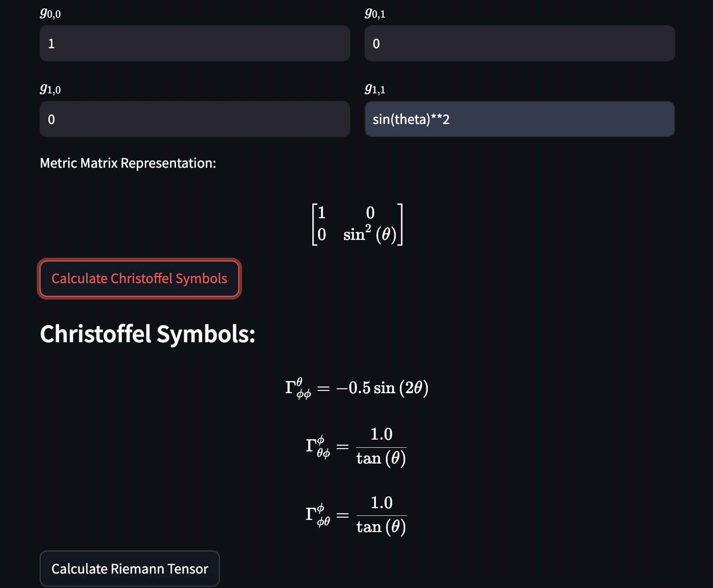Click the g1,0 field label
713x588 pixels.
tap(50, 89)
